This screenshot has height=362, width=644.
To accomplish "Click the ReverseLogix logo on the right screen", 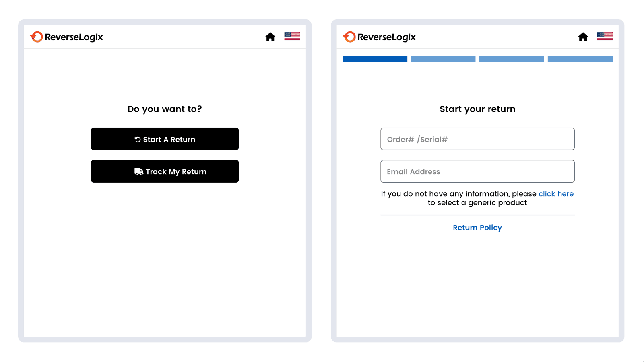I will click(x=380, y=37).
